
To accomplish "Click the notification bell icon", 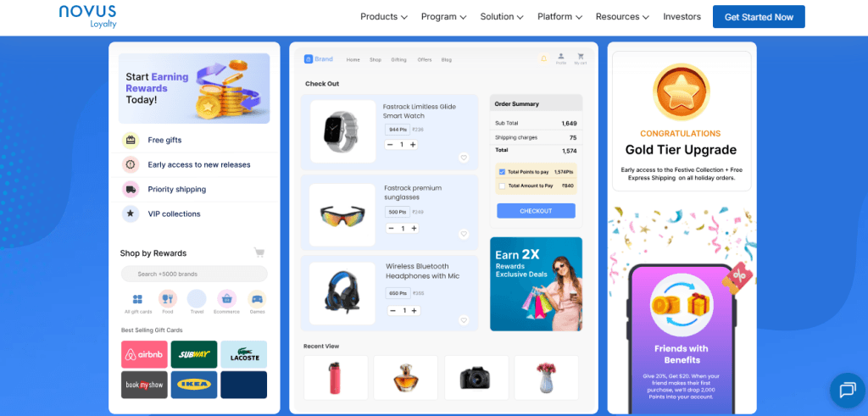I will (543, 58).
